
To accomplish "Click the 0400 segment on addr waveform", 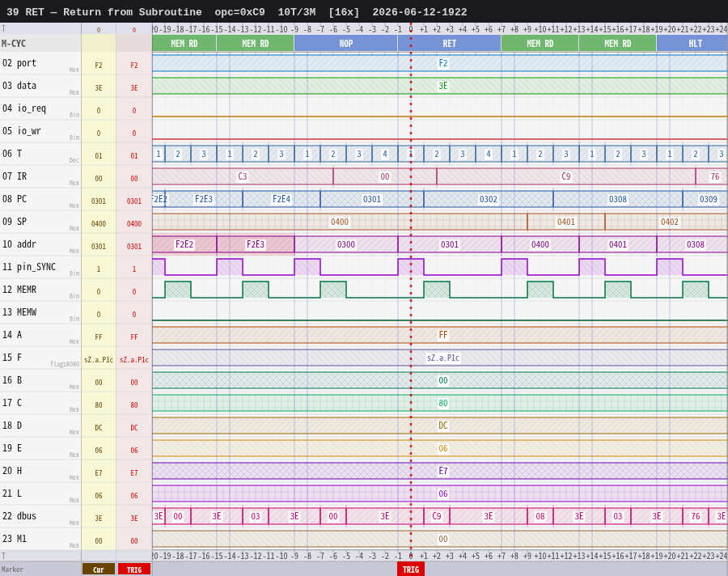I will [x=540, y=244].
